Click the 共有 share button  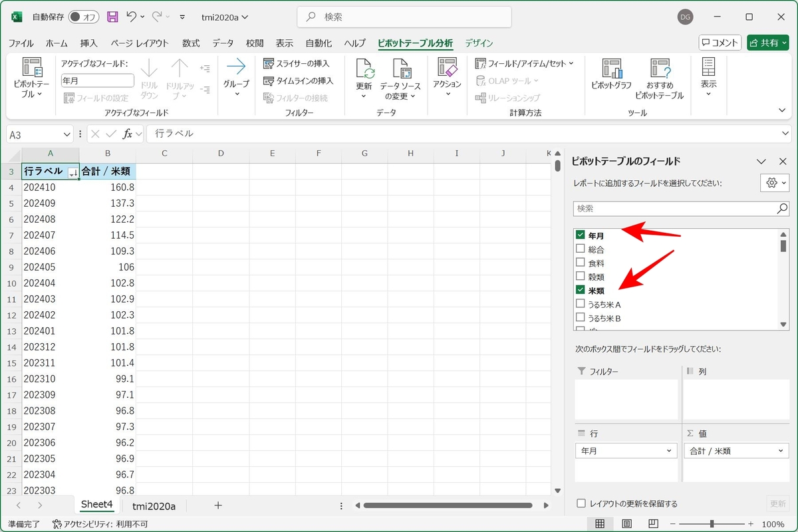(767, 43)
